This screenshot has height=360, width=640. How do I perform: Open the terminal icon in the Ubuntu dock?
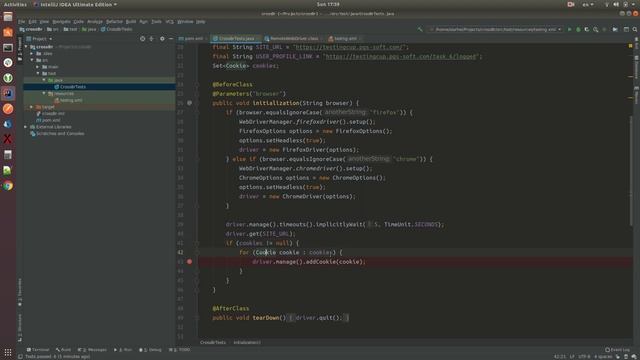(8, 47)
